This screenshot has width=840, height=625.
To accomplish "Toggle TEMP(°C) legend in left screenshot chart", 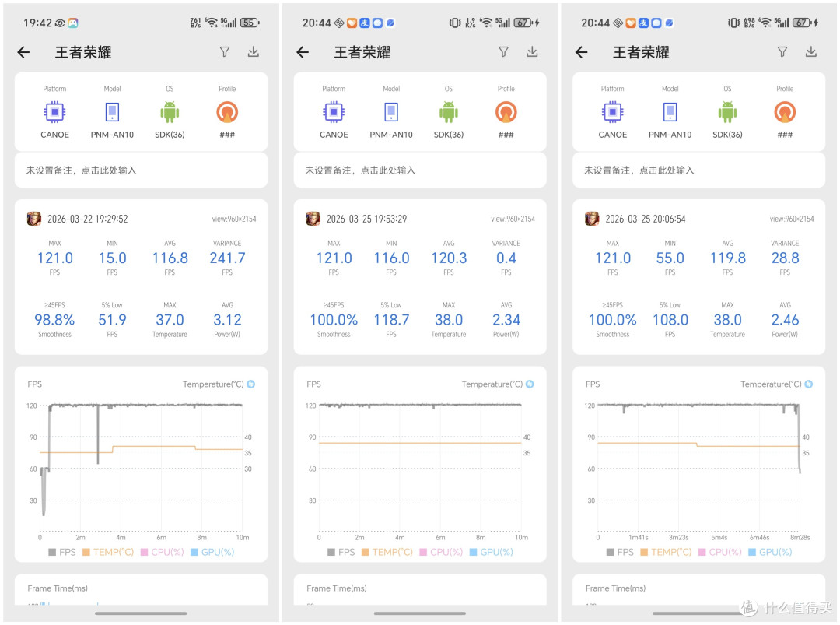I will [108, 552].
